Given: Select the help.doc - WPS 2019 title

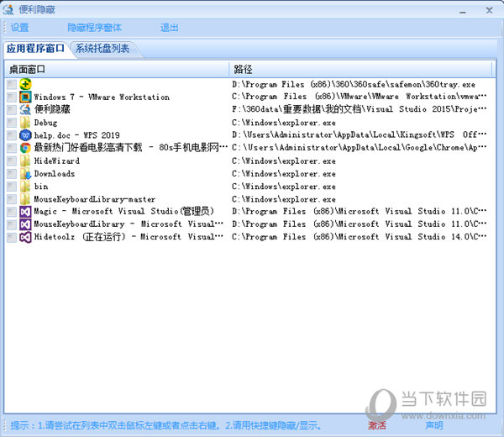Looking at the screenshot, I should pyautogui.click(x=76, y=135).
